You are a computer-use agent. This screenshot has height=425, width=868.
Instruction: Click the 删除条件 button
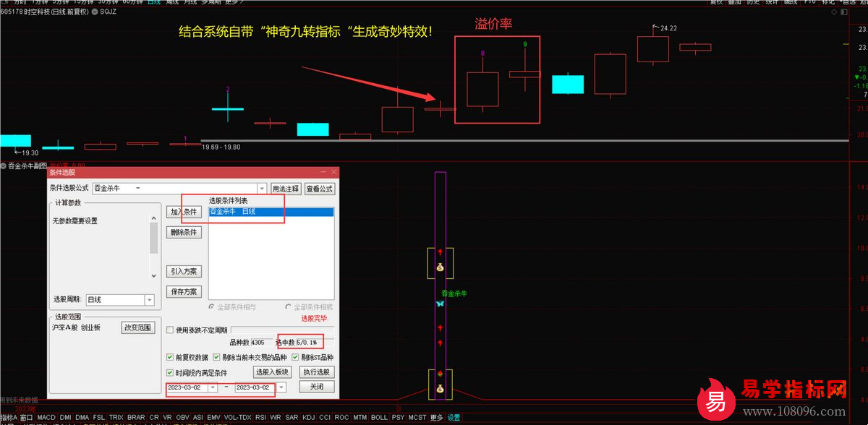[184, 233]
